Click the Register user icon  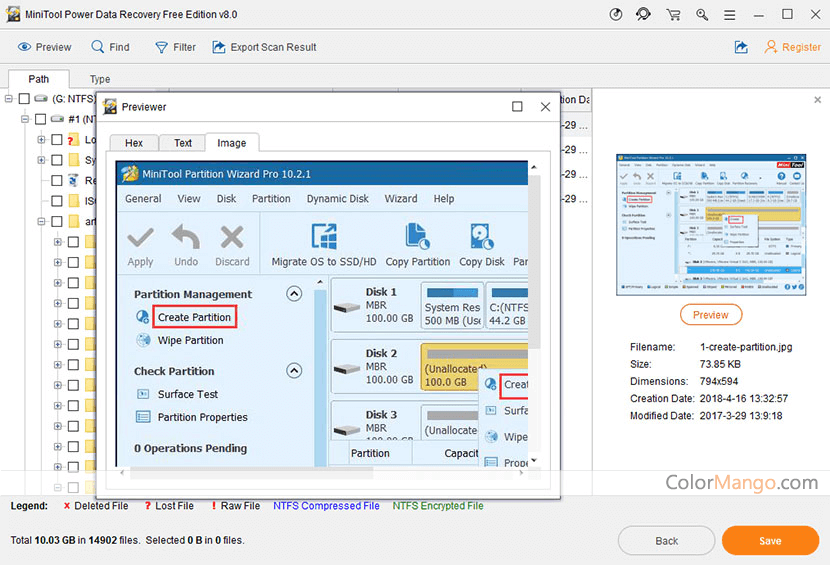(770, 47)
